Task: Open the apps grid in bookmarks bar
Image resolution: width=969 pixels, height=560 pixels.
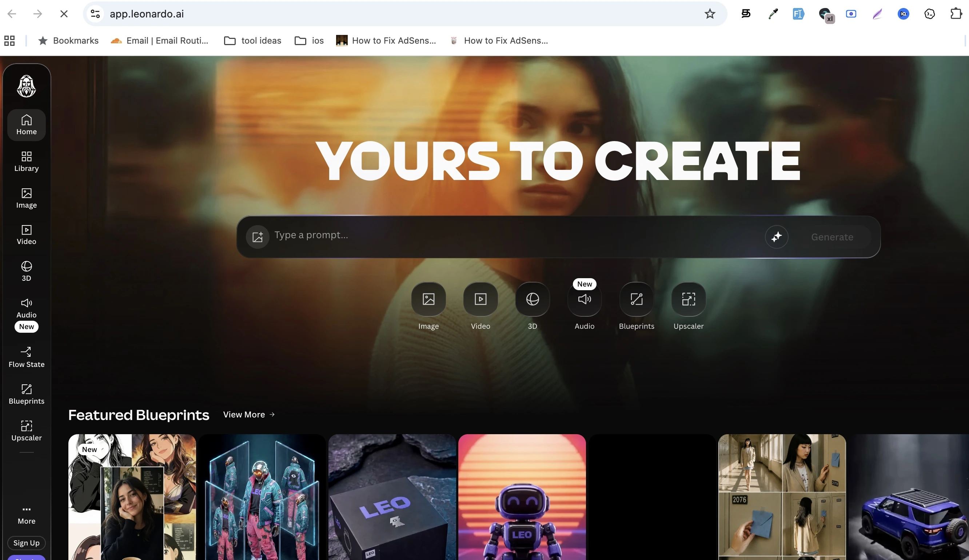Action: coord(9,40)
